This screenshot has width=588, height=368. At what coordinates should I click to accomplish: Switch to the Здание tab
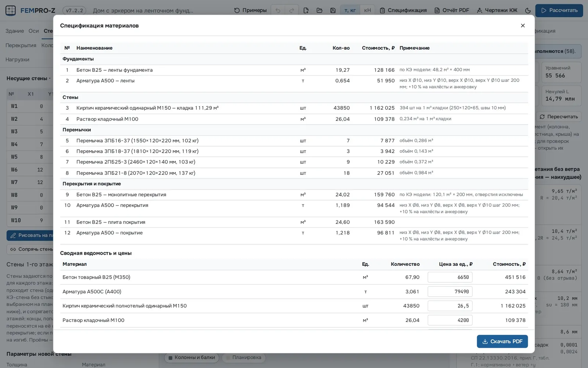tap(15, 31)
